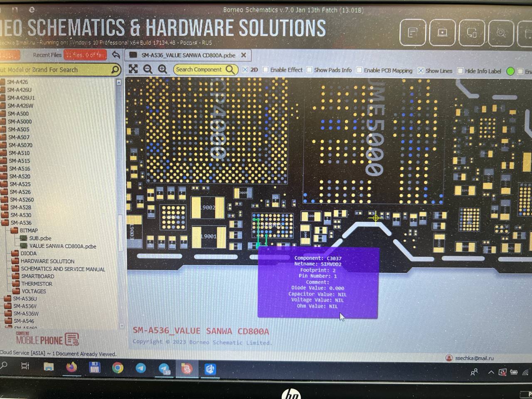
Task: Click the screen capture header icon
Action: pos(442,32)
